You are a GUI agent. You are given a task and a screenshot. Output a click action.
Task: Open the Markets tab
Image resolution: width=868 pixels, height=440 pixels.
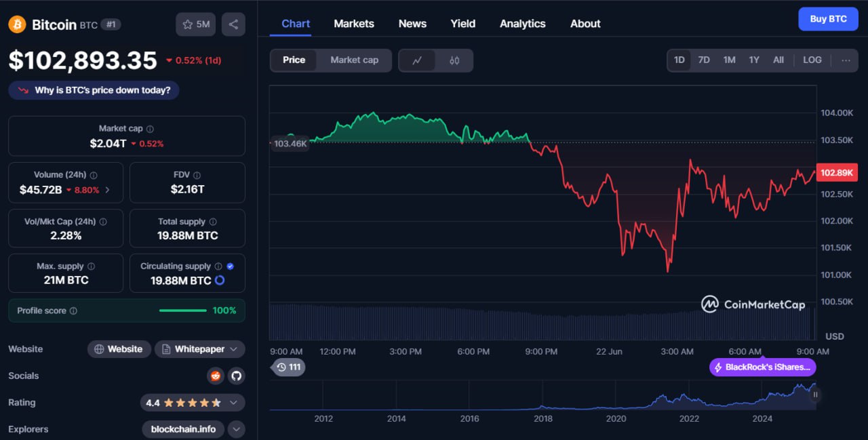pos(354,24)
